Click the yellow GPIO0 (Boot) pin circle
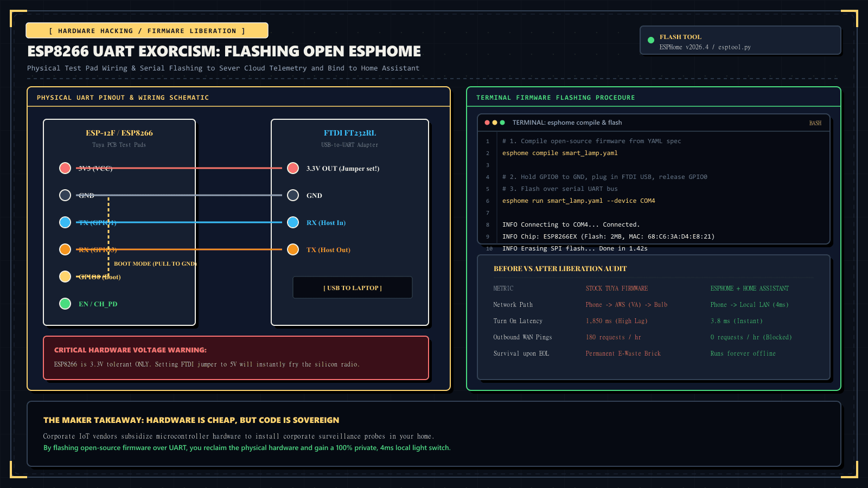This screenshot has width=868, height=488. point(65,277)
